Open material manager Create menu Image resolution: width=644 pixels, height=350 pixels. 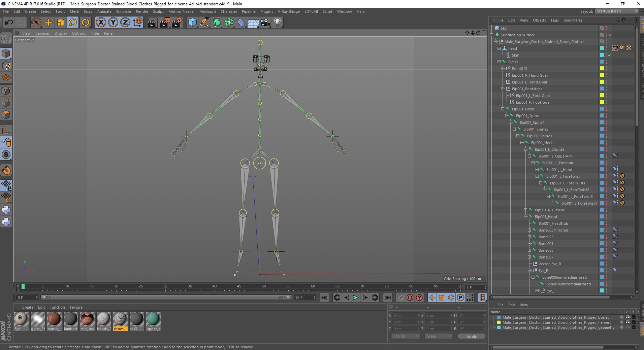click(x=28, y=307)
